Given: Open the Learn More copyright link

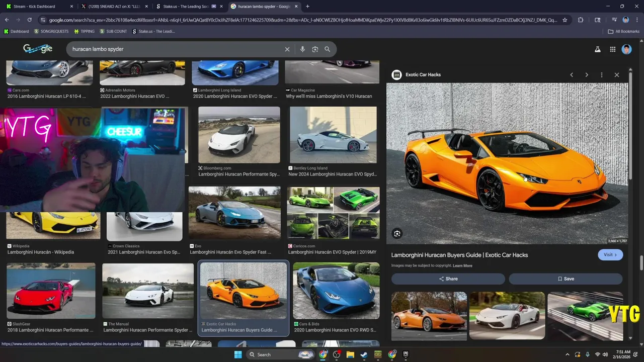Looking at the screenshot, I should click(x=462, y=265).
